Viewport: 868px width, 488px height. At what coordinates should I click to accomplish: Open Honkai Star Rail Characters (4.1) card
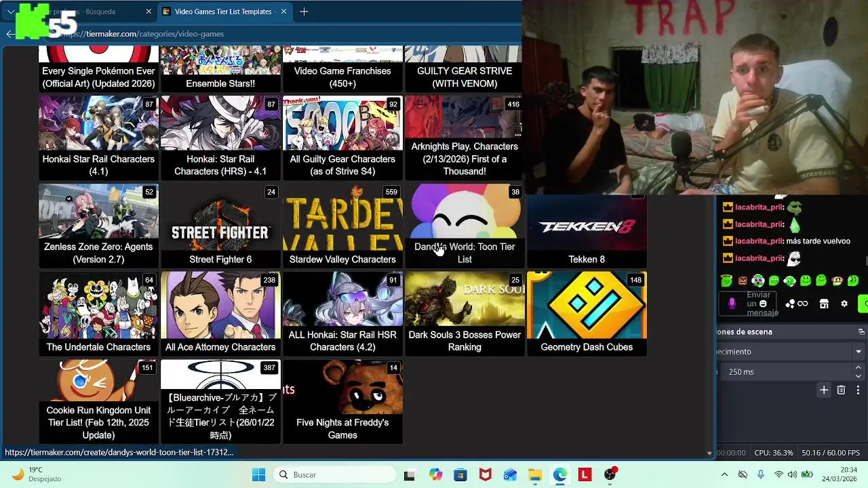point(98,138)
